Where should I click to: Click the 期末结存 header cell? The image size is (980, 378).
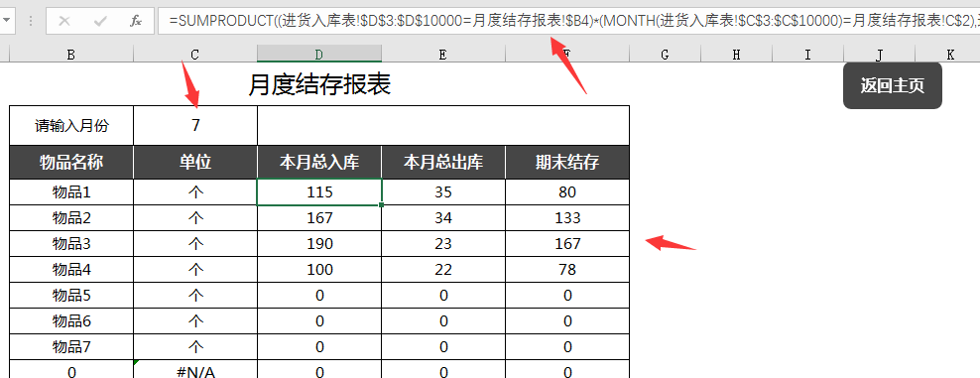pos(567,163)
